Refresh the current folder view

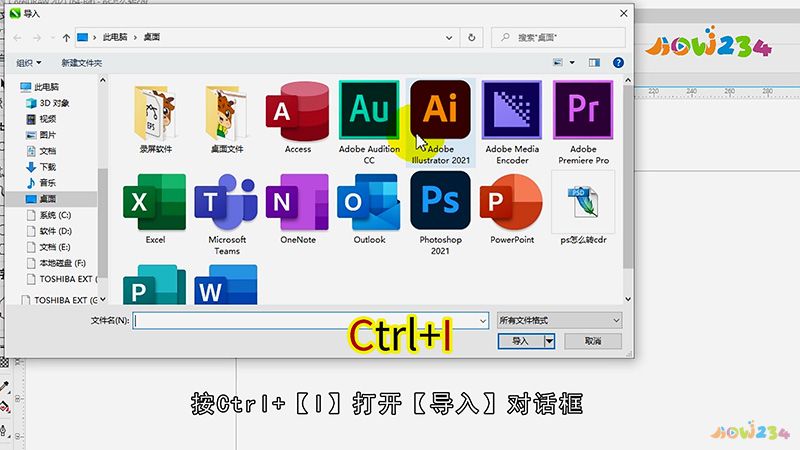471,37
